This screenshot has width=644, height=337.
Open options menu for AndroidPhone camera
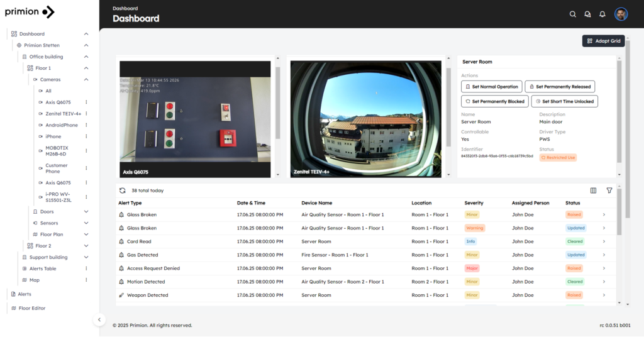coord(86,125)
